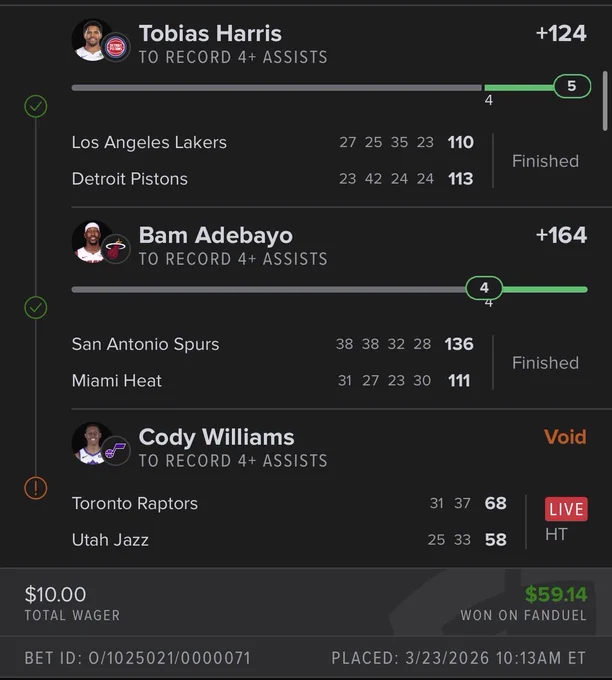
Task: Tap orange warning icon beside Cody Williams
Action: pos(36,488)
